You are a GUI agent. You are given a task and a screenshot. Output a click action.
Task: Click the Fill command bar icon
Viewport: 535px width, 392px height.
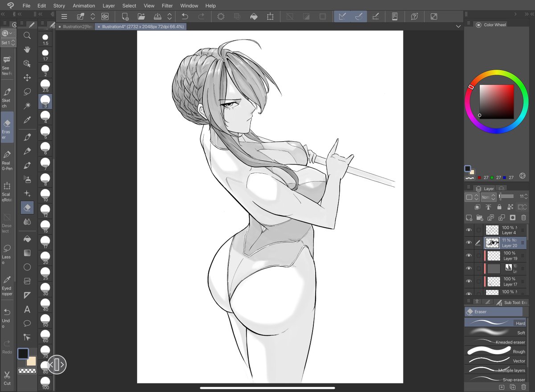coord(254,16)
